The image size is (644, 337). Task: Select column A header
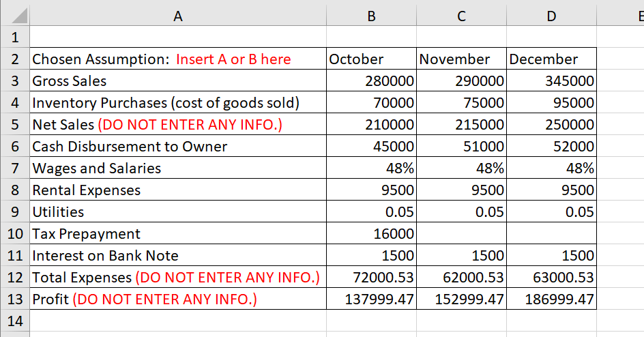178,16
